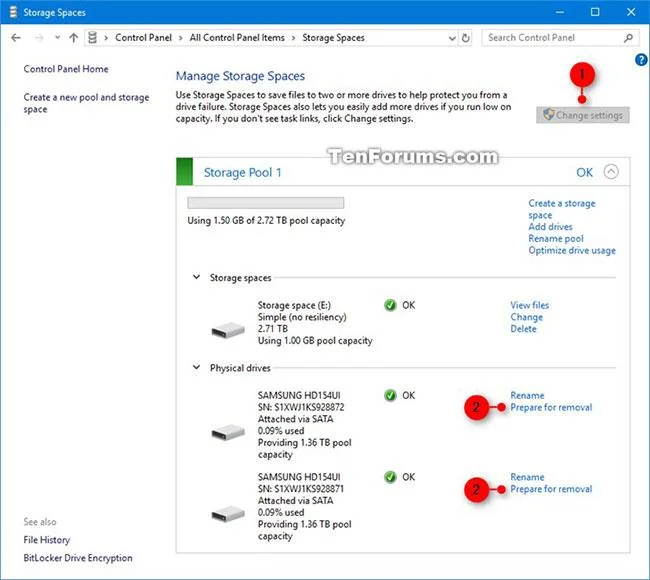The width and height of the screenshot is (650, 580).
Task: Click green OK check for drive S1XWJ1KS928872
Action: [390, 396]
